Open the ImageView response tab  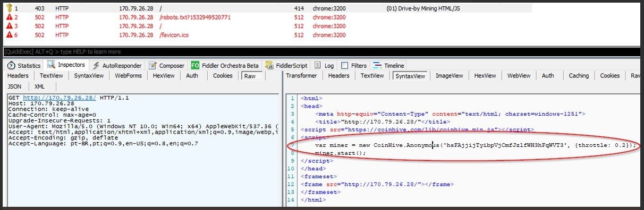click(450, 76)
